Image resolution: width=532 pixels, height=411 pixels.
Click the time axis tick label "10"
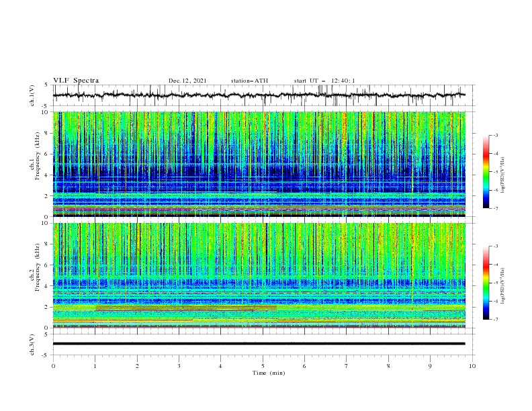click(472, 366)
